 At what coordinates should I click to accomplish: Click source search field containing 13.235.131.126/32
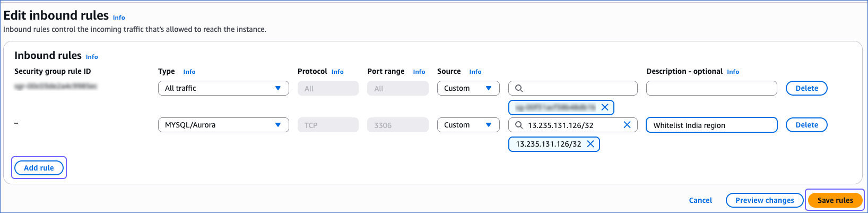point(573,125)
